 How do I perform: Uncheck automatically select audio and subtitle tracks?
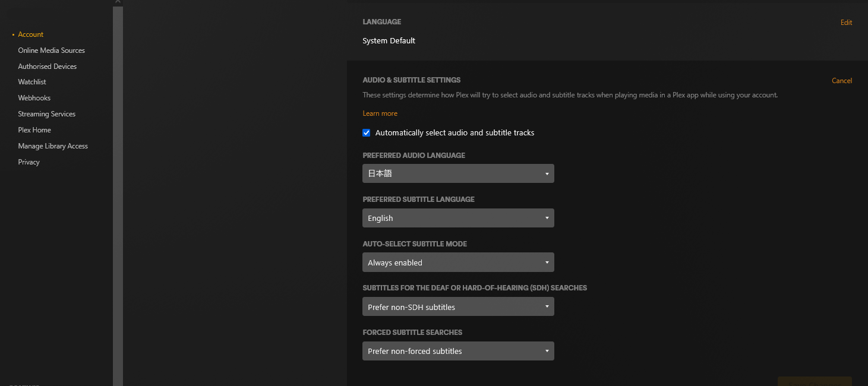click(367, 133)
